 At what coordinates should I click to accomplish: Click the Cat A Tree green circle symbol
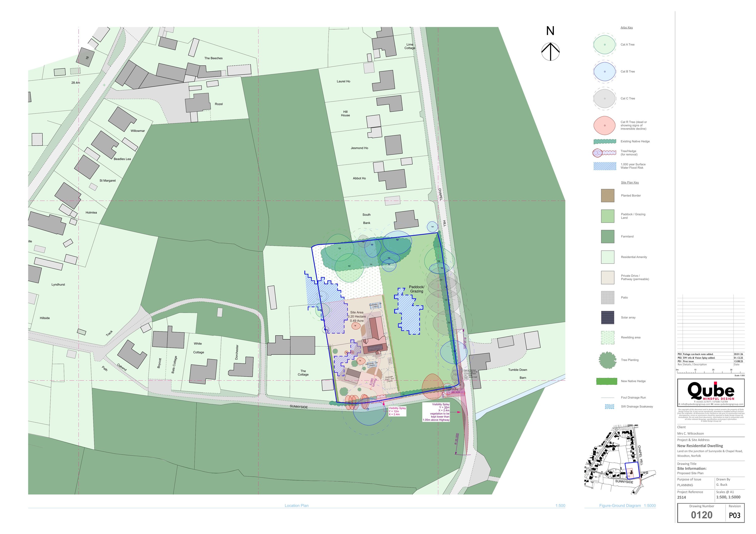point(604,44)
